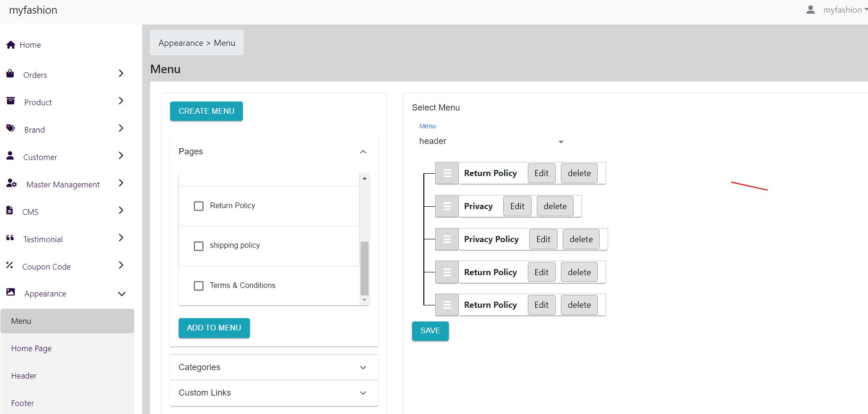Screen dimensions: 868x414
Task: Open the myfashion account dropdown
Action: [845, 10]
